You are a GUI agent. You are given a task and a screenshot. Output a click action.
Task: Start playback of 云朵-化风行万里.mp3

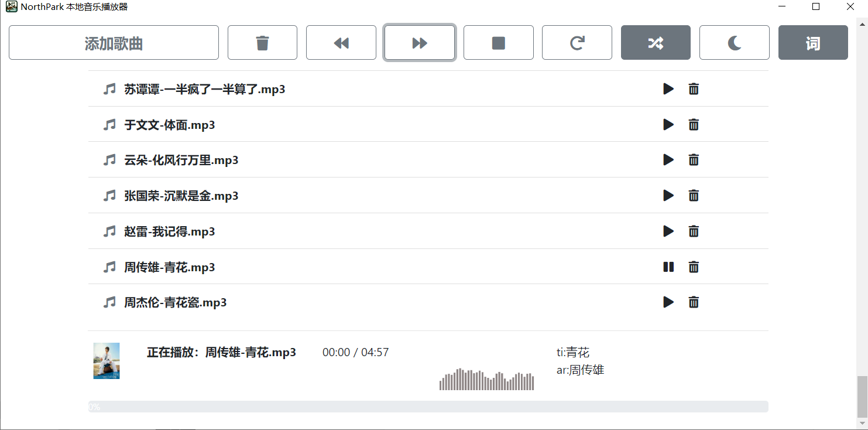click(x=668, y=159)
